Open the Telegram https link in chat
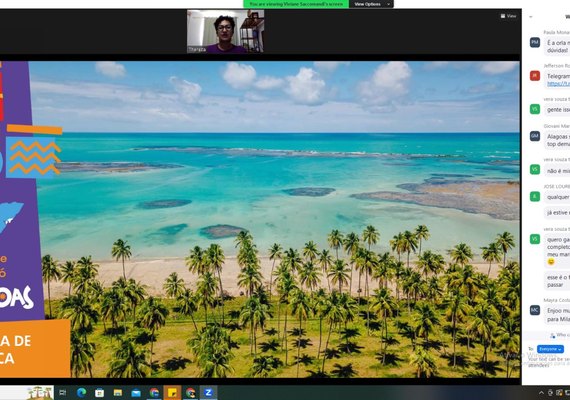The height and width of the screenshot is (400, 570). (x=558, y=84)
